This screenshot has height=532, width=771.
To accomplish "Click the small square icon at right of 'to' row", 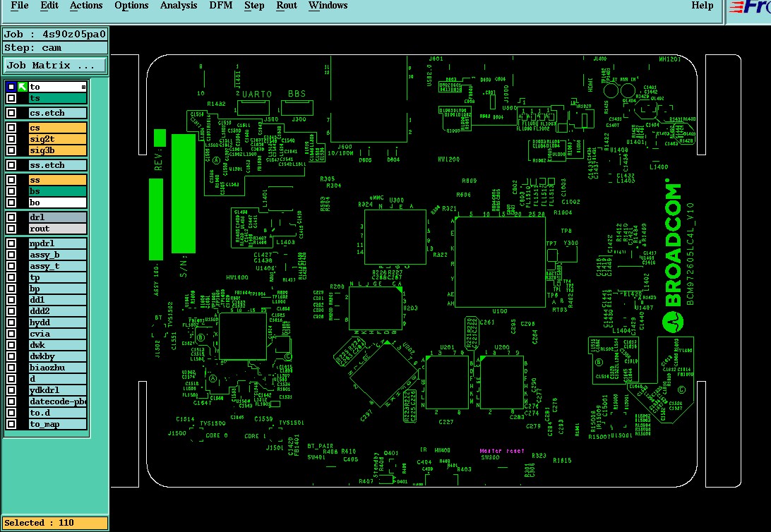I will (x=83, y=87).
